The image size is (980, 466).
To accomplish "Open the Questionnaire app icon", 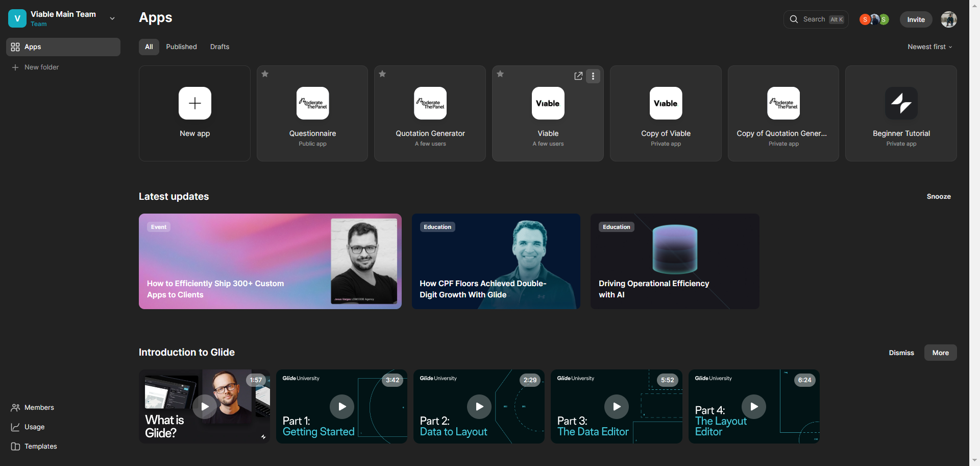I will coord(313,103).
